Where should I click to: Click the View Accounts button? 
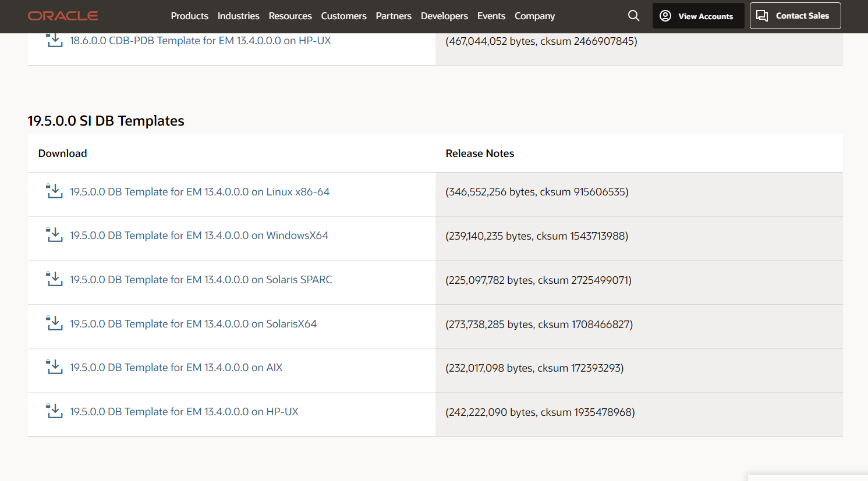[x=698, y=16]
